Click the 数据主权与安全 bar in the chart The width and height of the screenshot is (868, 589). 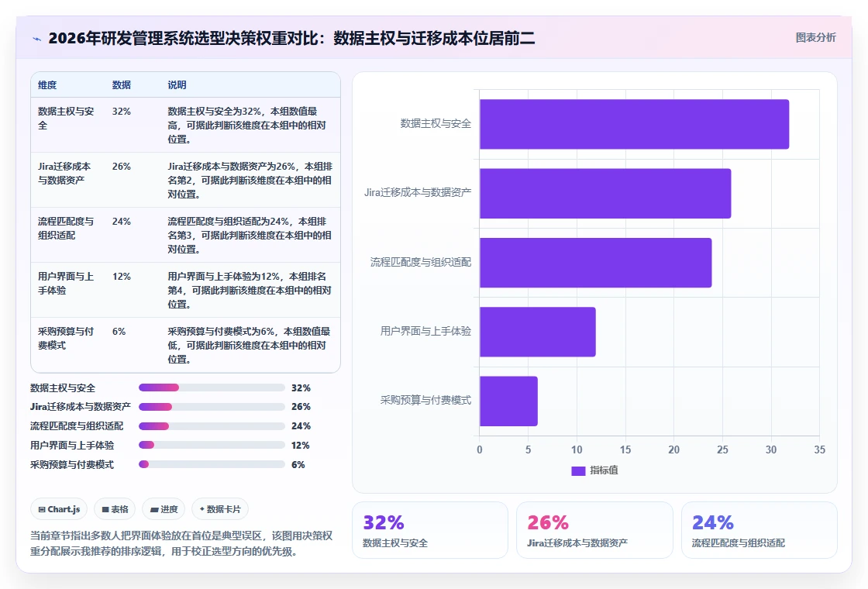tap(635, 124)
